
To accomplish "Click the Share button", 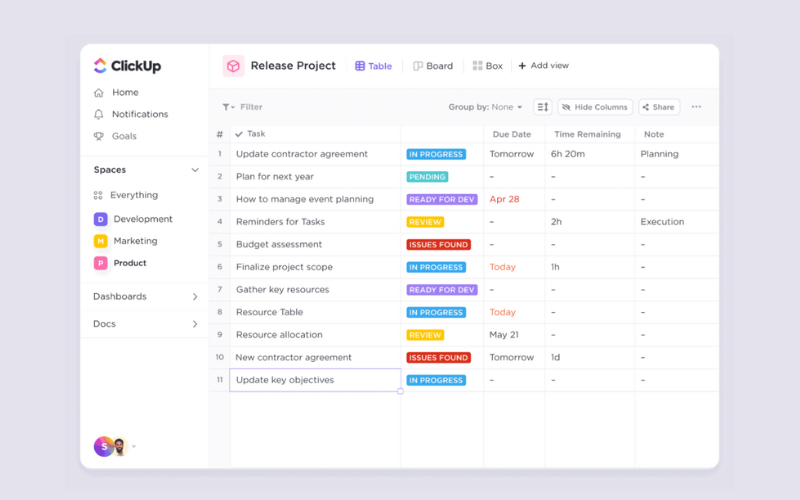I will [x=659, y=107].
